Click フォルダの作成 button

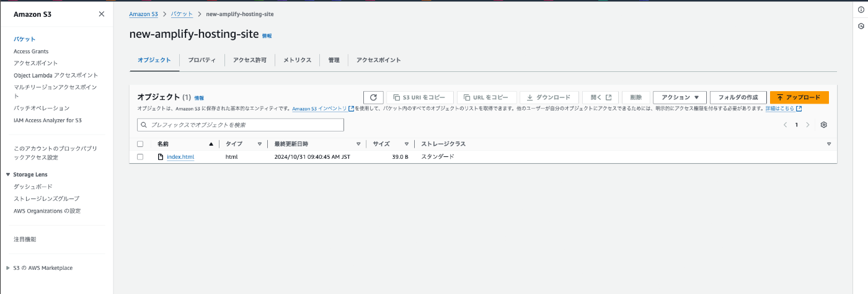(738, 97)
